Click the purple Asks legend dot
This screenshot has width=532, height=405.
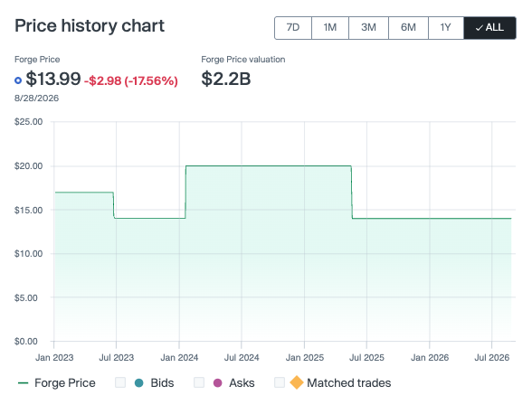pyautogui.click(x=217, y=383)
